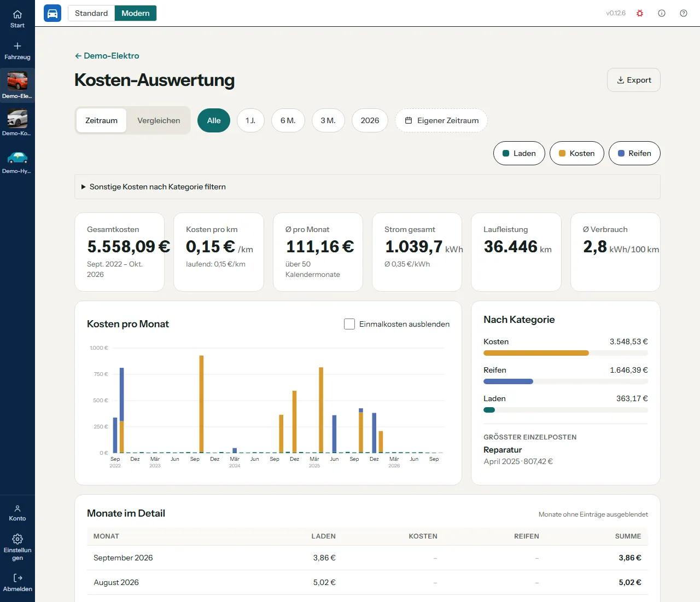Screen dimensions: 700x602
Task: Click the Laufleistung 36.446 km card
Action: pyautogui.click(x=516, y=252)
